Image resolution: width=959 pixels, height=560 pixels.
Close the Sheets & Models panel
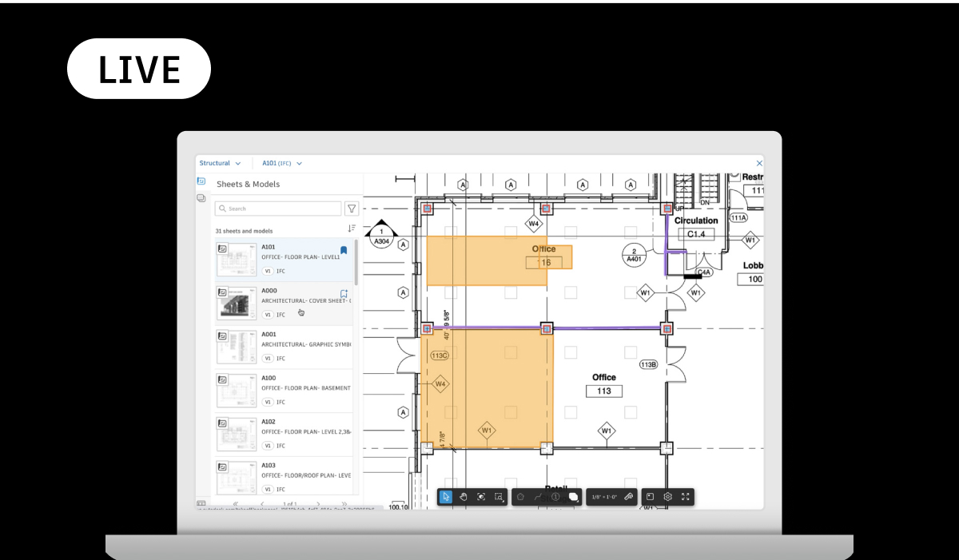pos(759,163)
